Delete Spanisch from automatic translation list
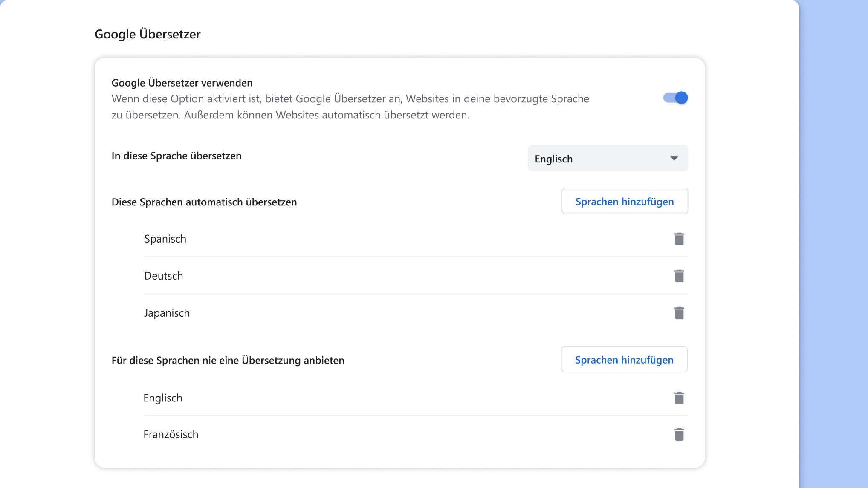This screenshot has width=868, height=488. click(x=679, y=239)
